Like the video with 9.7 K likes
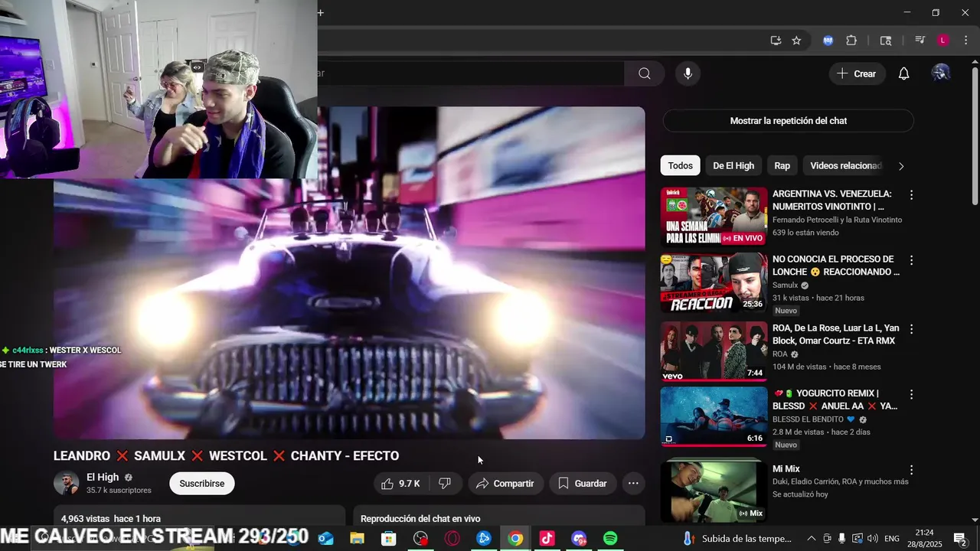This screenshot has height=551, width=980. pos(401,484)
